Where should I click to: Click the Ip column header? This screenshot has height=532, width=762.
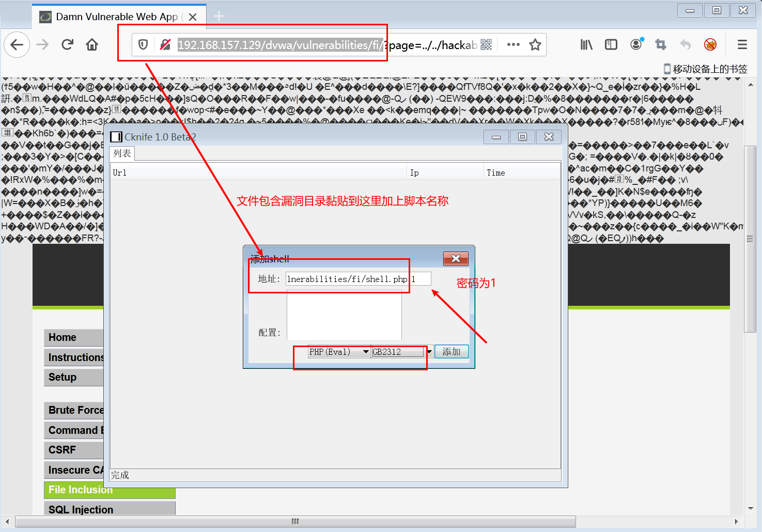point(445,173)
